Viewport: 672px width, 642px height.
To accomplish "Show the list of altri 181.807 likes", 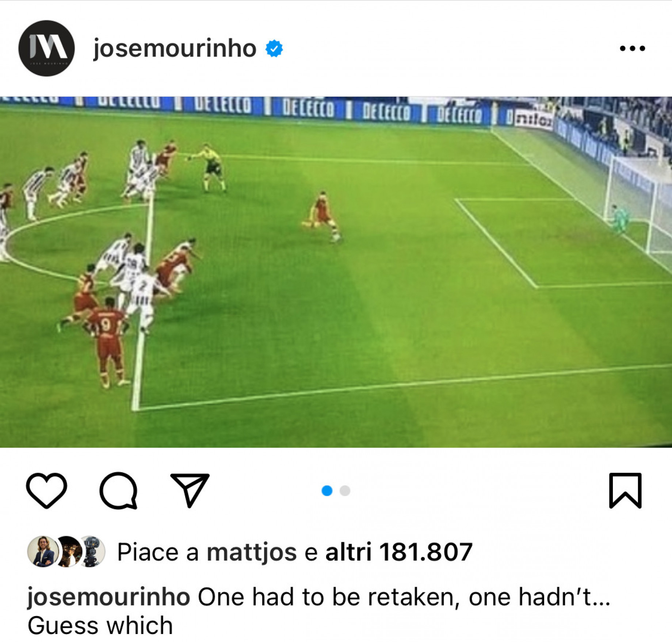I will 399,551.
